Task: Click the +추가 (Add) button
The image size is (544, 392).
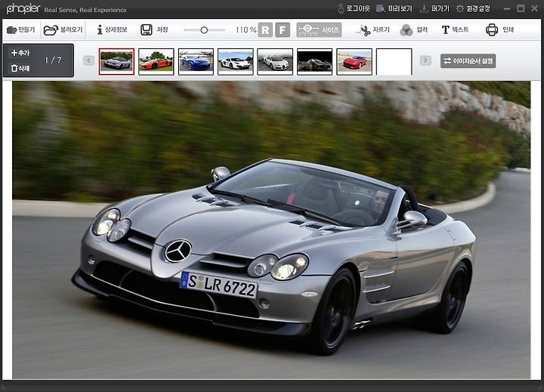Action: 20,53
